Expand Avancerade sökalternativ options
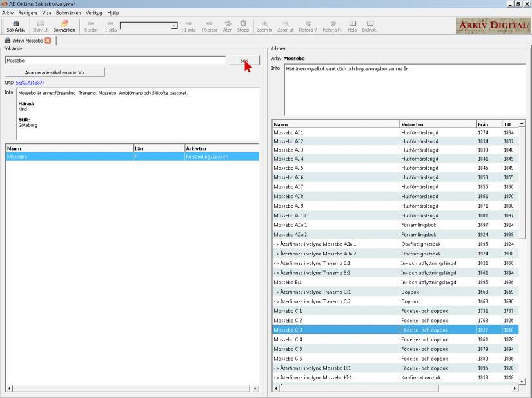 [55, 72]
